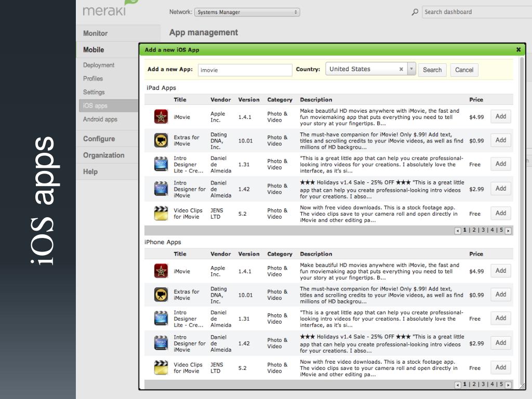The image size is (532, 399).
Task: Go to page 4 of iPhone Apps
Action: tap(493, 384)
